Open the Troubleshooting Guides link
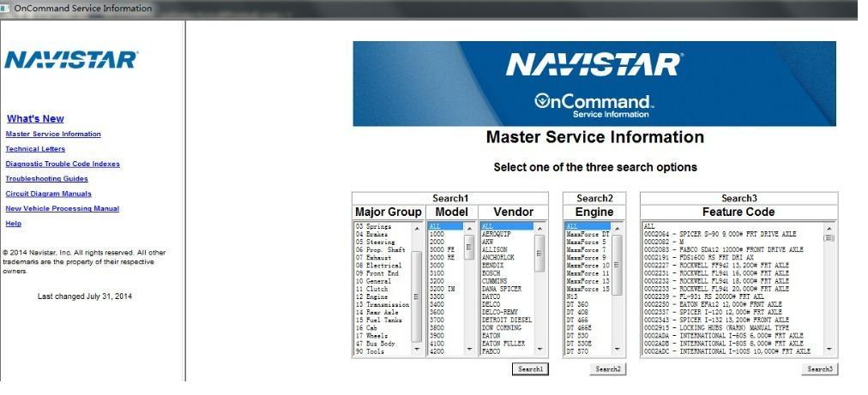The width and height of the screenshot is (868, 395). click(x=46, y=179)
